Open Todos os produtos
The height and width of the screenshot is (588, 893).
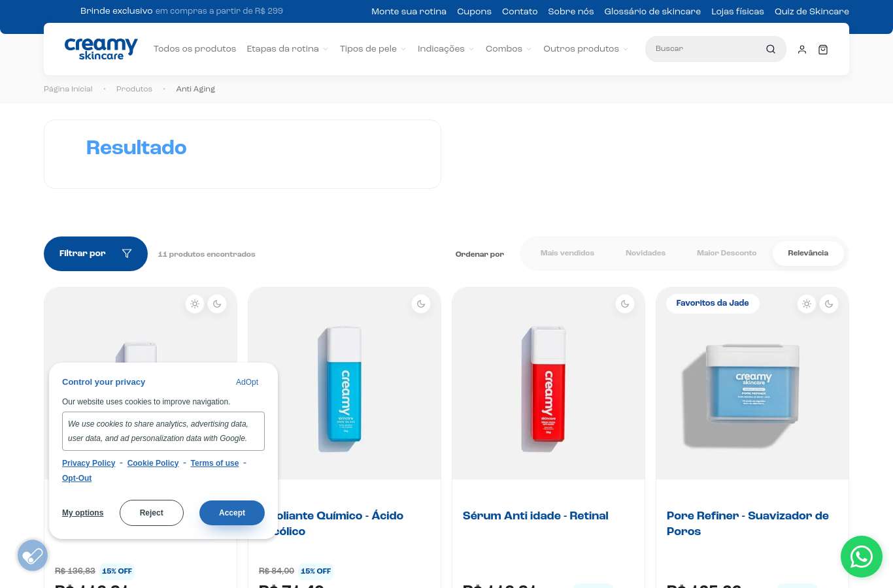195,49
